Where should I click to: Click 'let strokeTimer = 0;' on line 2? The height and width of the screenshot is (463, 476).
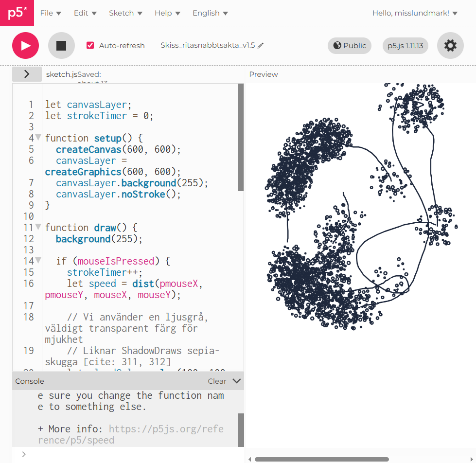tap(99, 116)
